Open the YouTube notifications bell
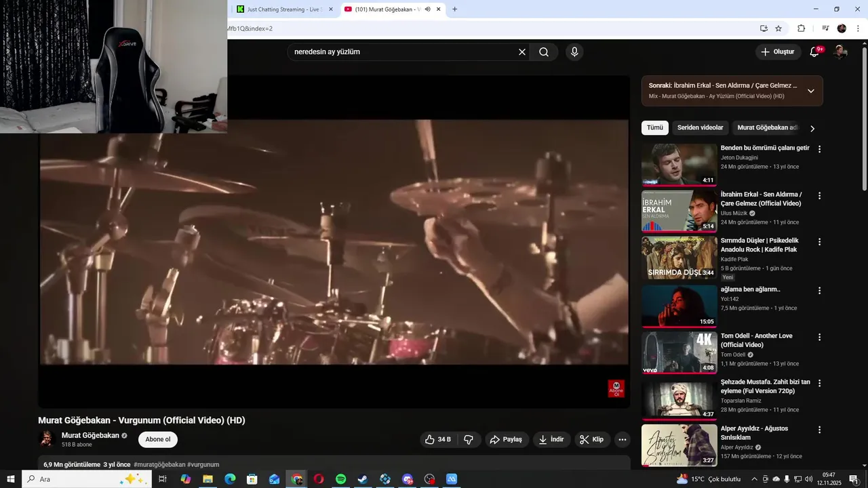The width and height of the screenshot is (868, 488). pos(815,52)
